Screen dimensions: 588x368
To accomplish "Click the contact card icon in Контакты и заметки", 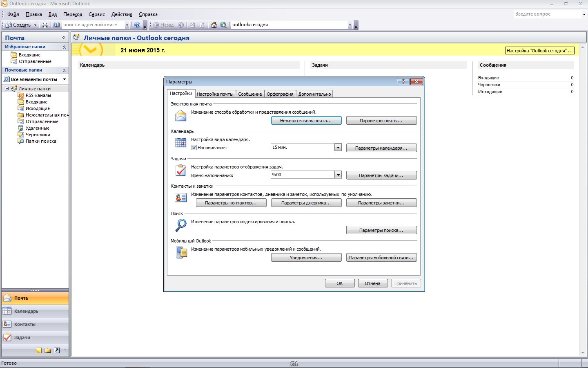I will pyautogui.click(x=180, y=198).
